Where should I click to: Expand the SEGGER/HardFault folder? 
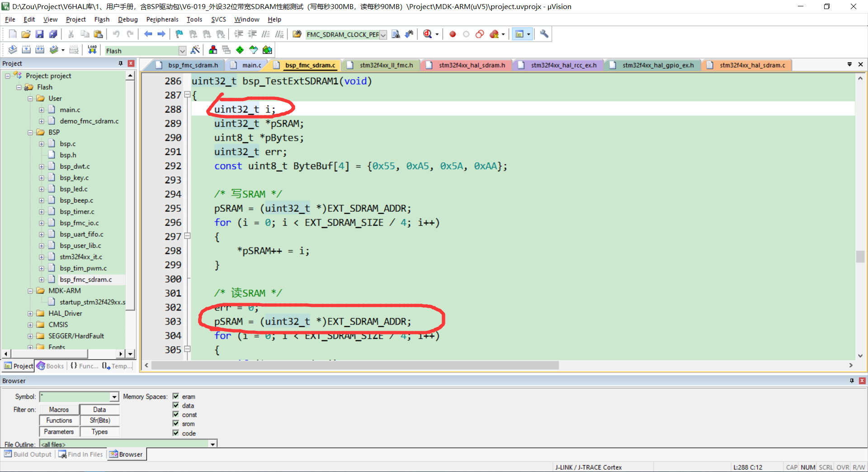(30, 336)
